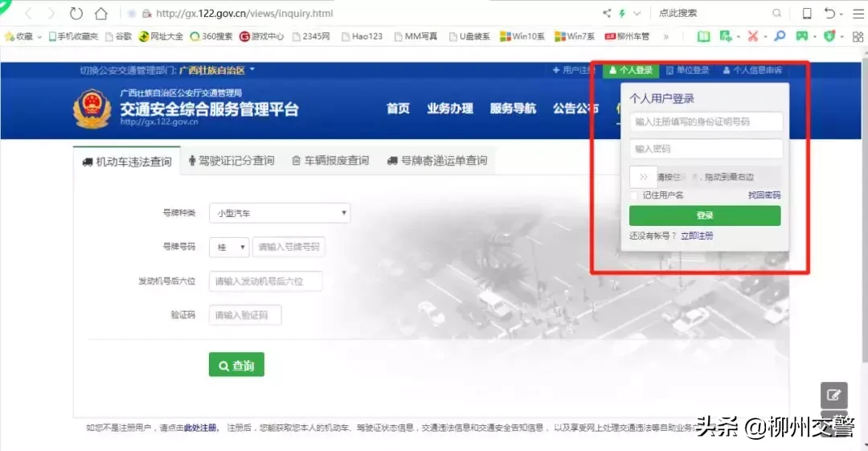
Task: Open the 游戏中心 bookmark
Action: [261, 36]
